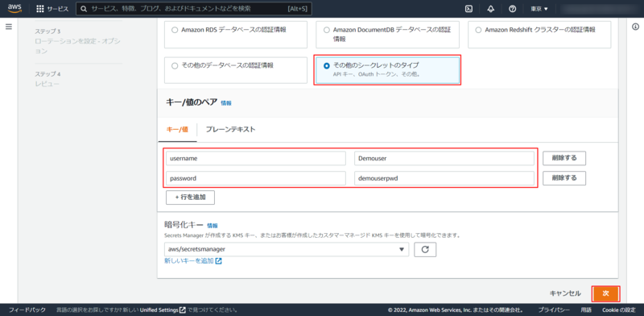Click the + 行を追加 button
The height and width of the screenshot is (316, 644).
point(190,197)
